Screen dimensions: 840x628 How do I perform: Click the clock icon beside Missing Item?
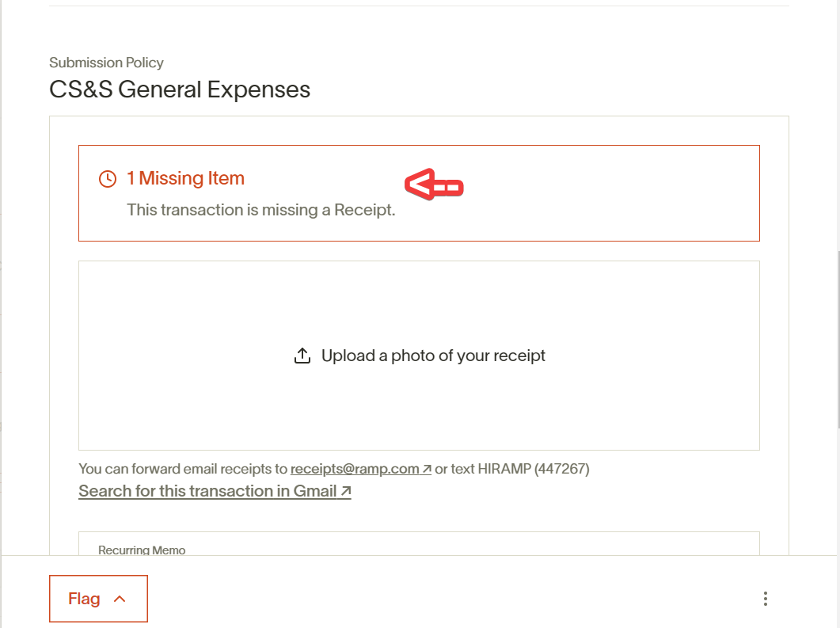click(108, 179)
